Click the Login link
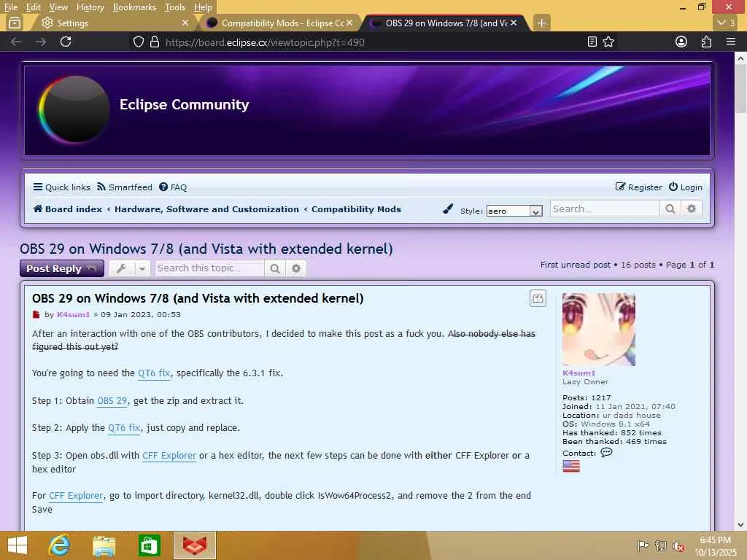This screenshot has width=747, height=560. [686, 187]
